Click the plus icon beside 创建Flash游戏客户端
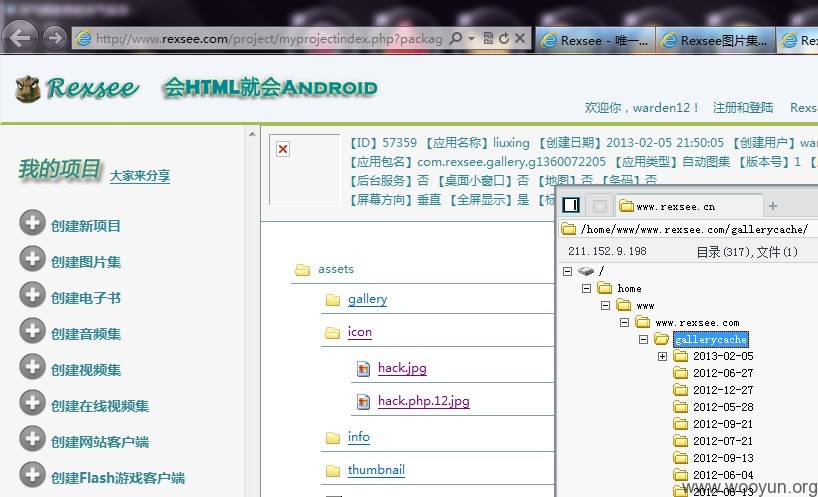Image resolution: width=818 pixels, height=497 pixels. pos(32,475)
